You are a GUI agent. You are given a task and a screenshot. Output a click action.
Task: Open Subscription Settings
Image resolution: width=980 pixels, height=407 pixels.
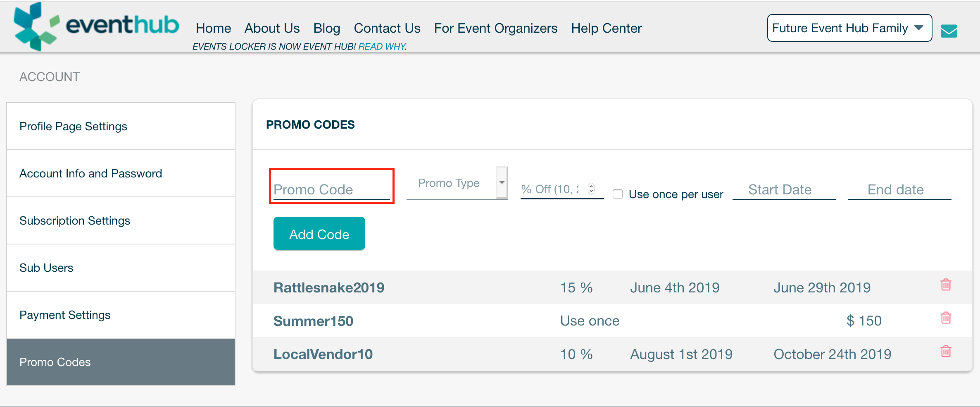coord(75,220)
